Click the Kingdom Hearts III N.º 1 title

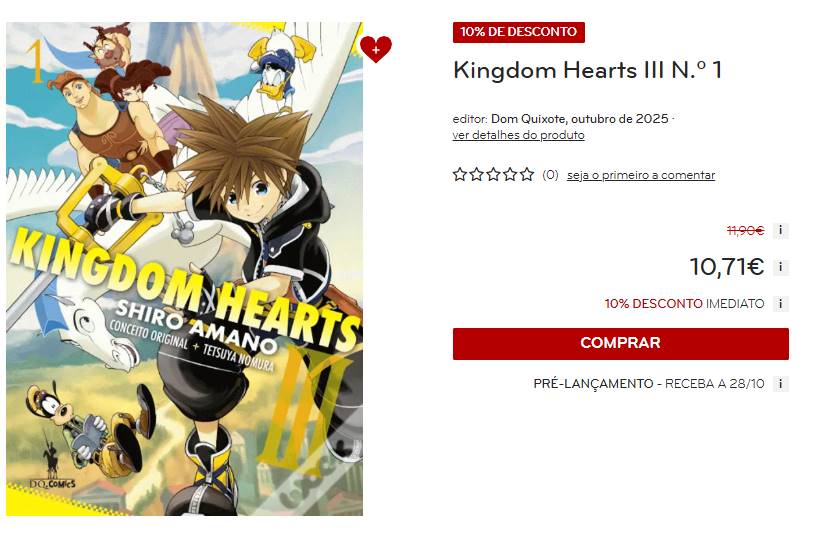pos(588,70)
